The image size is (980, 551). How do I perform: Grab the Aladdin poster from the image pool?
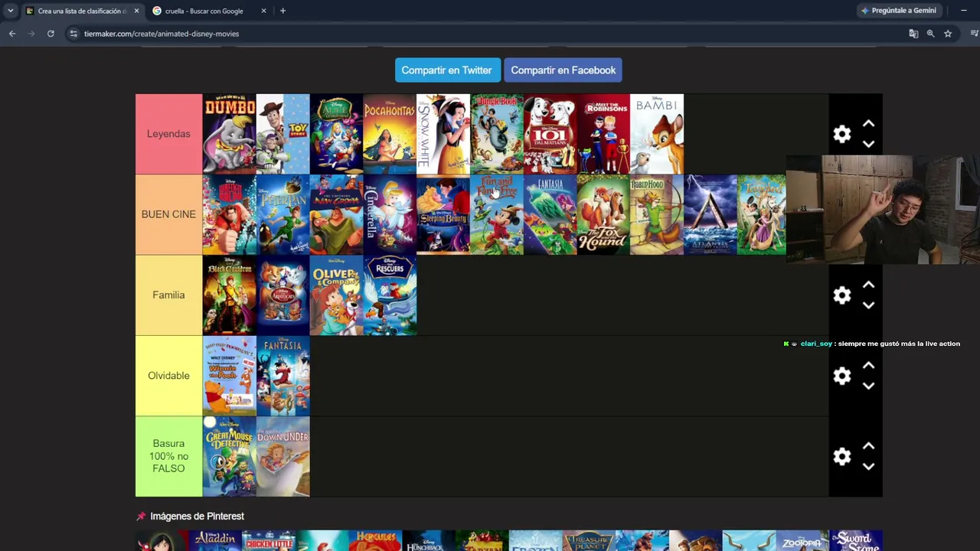(215, 540)
